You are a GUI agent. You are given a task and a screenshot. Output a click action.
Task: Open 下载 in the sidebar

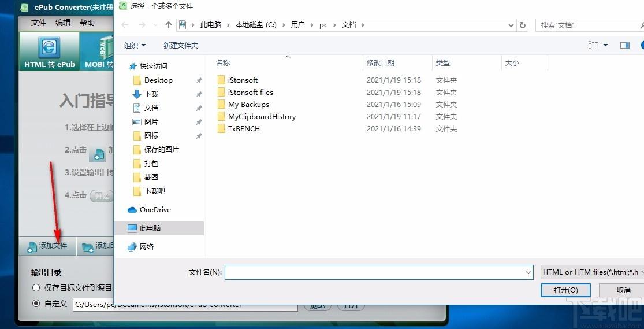pos(151,94)
